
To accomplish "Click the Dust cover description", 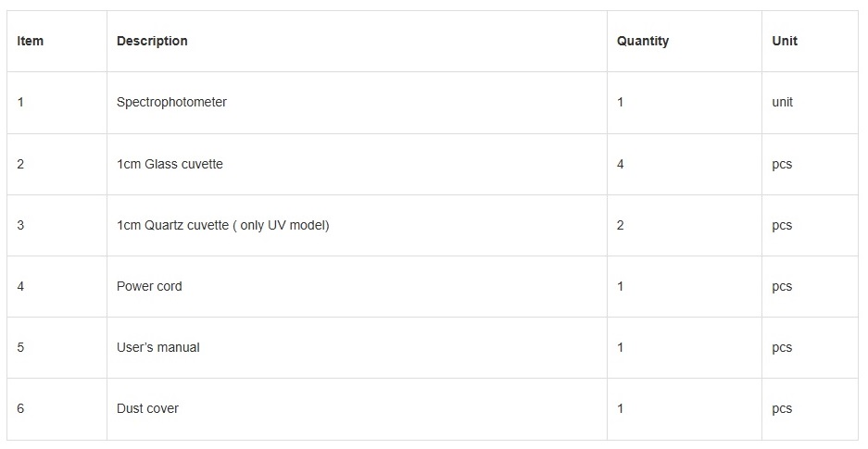I will point(148,408).
